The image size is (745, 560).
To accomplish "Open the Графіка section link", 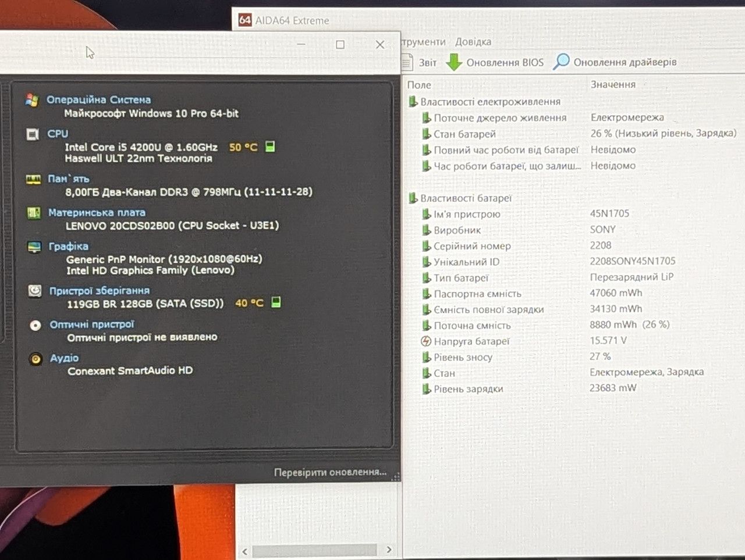I will click(68, 247).
